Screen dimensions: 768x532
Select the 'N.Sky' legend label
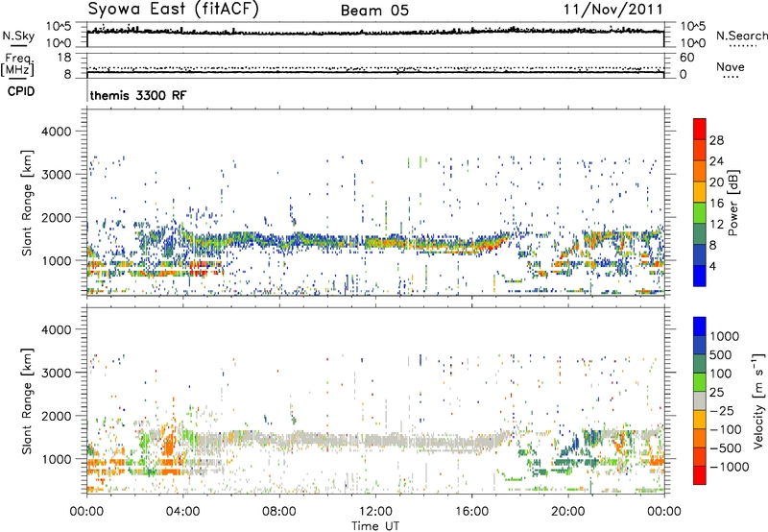18,36
